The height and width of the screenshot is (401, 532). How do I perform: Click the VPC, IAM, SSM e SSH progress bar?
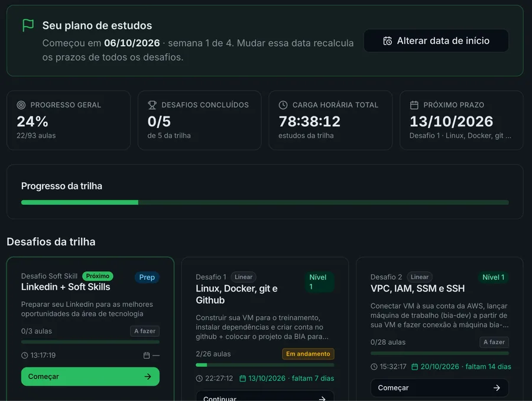439,353
